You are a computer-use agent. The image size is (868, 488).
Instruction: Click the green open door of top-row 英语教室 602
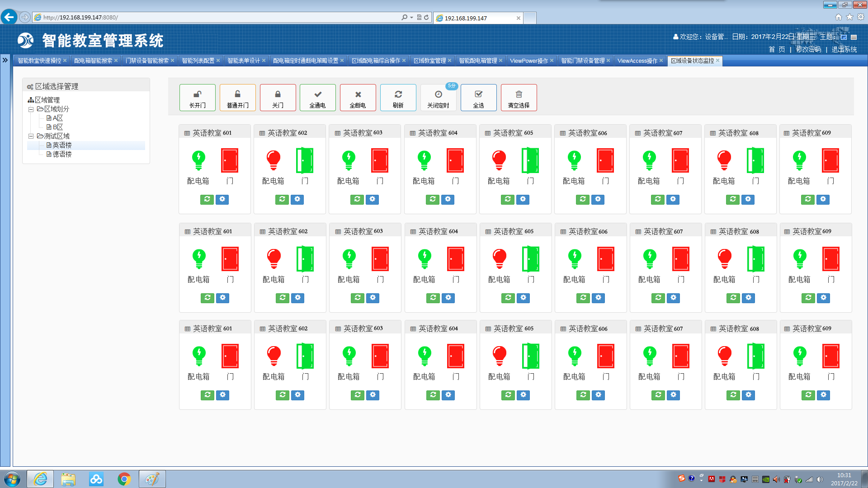[x=305, y=160]
